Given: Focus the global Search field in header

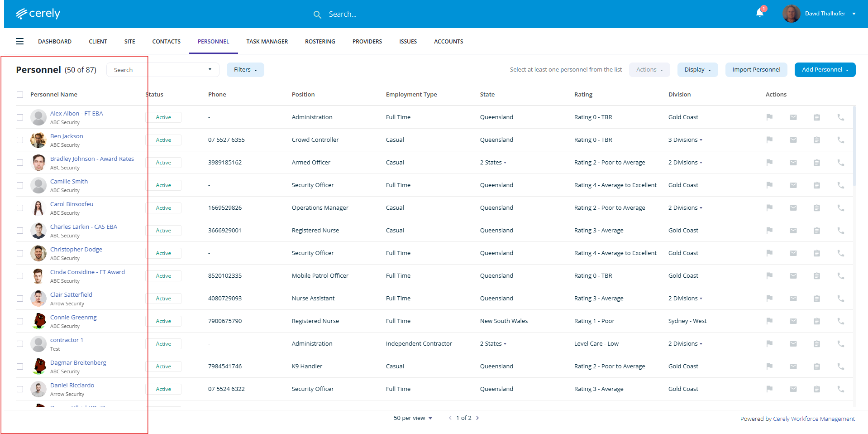Looking at the screenshot, I should coord(343,14).
